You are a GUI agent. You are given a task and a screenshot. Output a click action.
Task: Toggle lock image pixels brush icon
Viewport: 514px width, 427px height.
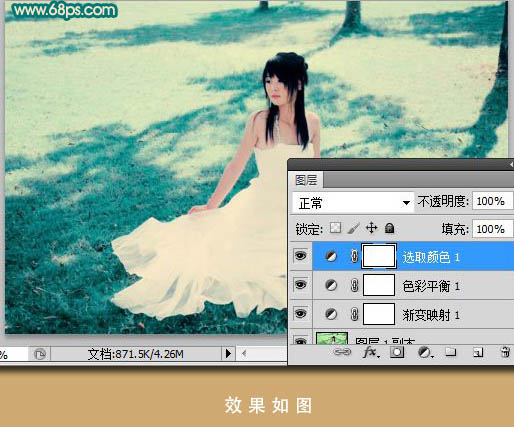click(x=353, y=228)
